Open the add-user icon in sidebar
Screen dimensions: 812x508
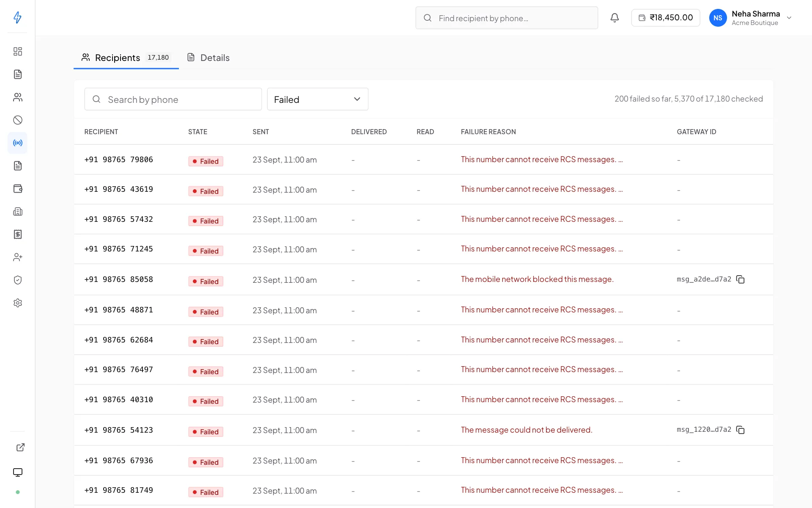click(x=17, y=257)
